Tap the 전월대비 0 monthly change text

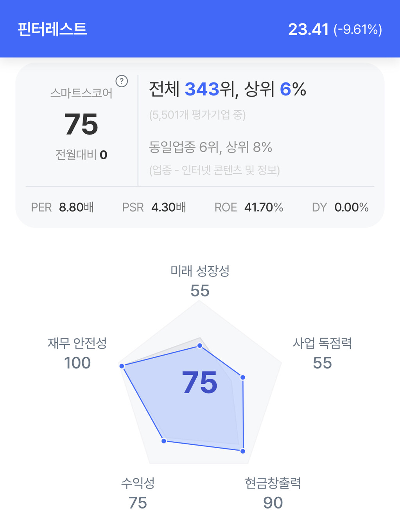point(81,155)
